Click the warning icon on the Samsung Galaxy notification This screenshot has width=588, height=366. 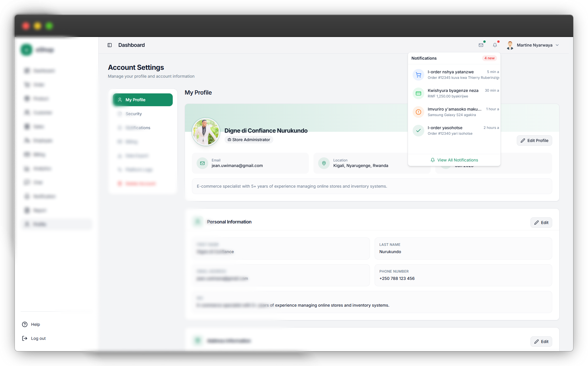click(x=418, y=112)
